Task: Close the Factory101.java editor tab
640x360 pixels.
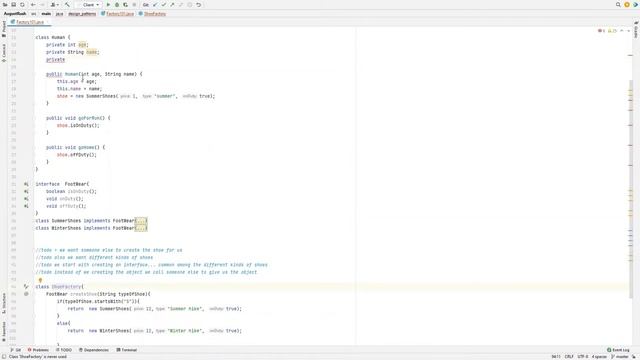Action: click(48, 22)
